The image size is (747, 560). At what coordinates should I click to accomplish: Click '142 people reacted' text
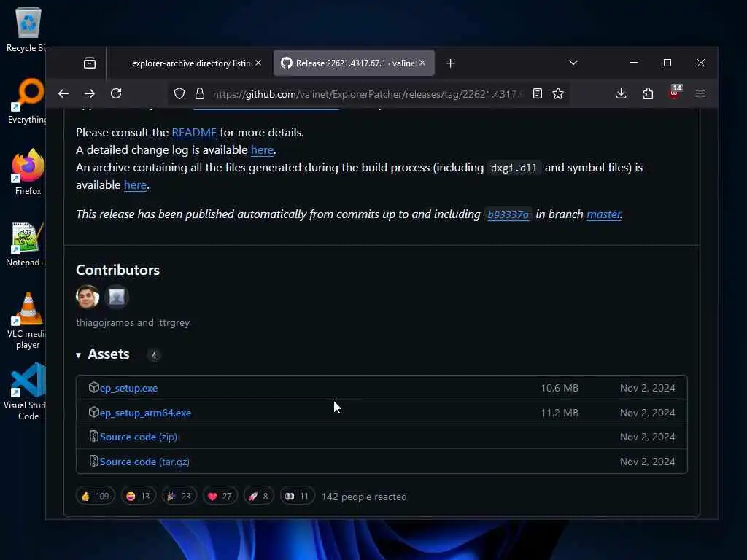(x=364, y=497)
